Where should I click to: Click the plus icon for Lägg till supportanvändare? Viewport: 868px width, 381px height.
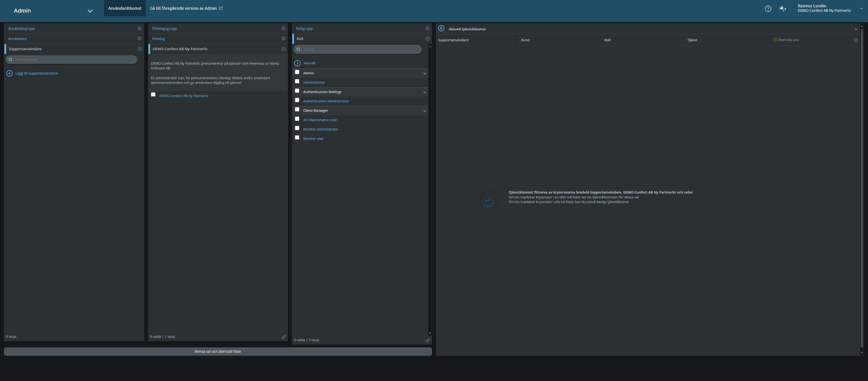(9, 74)
